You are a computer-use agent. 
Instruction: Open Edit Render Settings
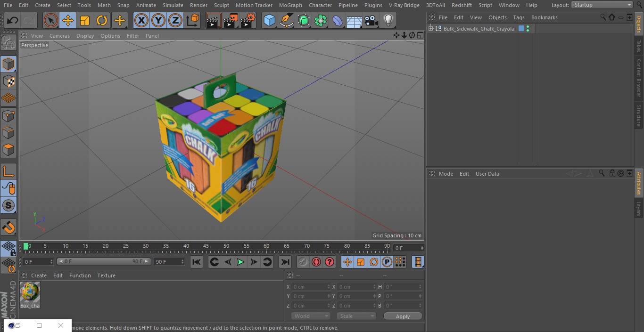[x=248, y=20]
